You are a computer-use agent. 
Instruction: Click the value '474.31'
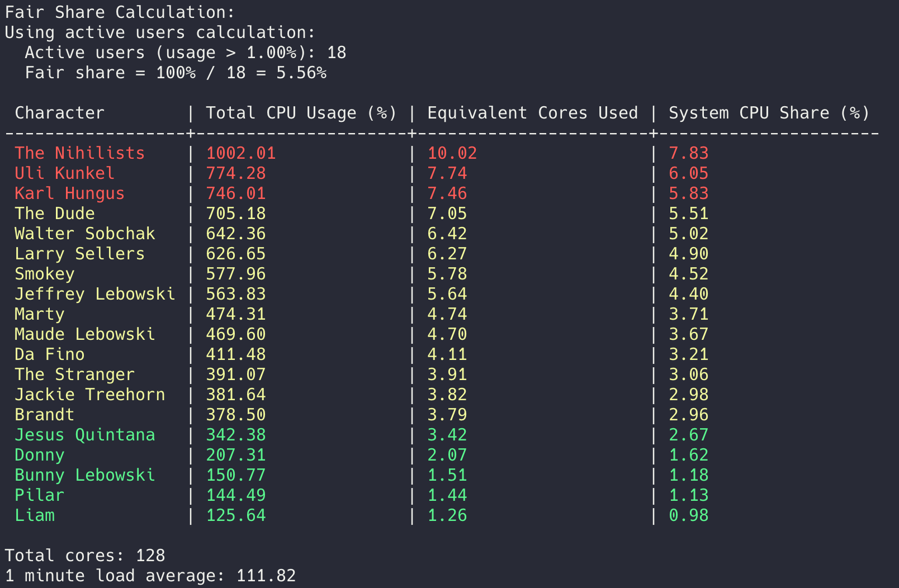coord(236,314)
